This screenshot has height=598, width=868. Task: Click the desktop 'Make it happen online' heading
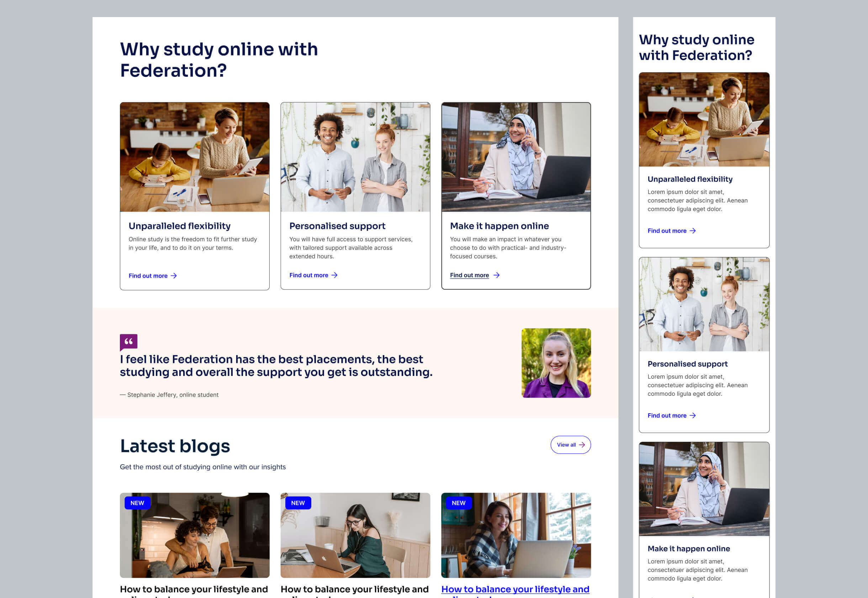click(499, 226)
